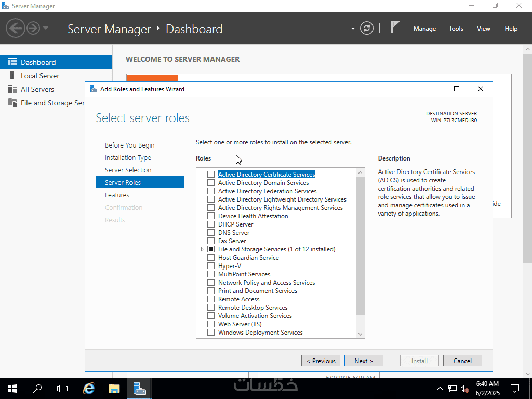Click the forward navigation arrow in Server Manager
Viewport: 532px width, 399px height.
(33, 28)
